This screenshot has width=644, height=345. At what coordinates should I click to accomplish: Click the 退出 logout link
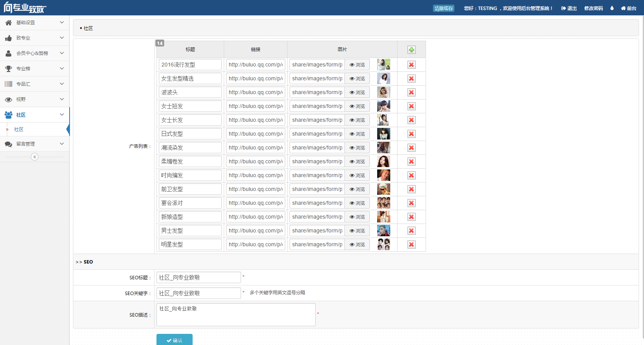569,8
